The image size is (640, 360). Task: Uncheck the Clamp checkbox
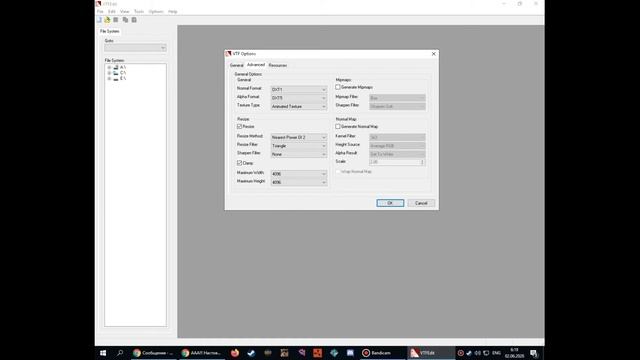(240, 163)
